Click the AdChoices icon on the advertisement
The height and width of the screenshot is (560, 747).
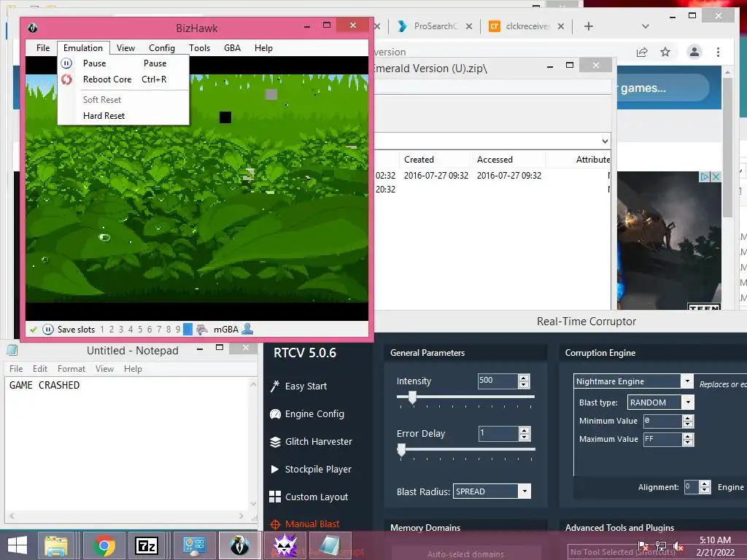(704, 176)
